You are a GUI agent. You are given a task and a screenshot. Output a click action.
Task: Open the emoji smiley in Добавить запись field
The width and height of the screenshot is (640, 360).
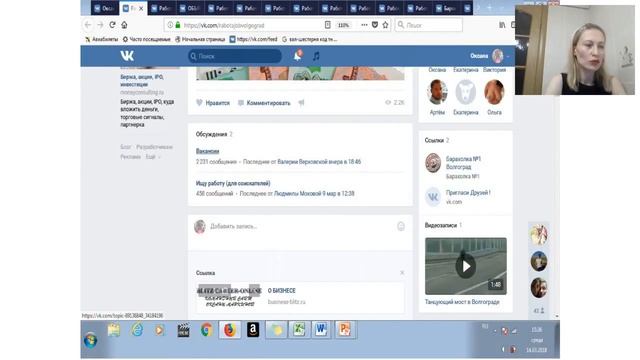click(x=401, y=227)
